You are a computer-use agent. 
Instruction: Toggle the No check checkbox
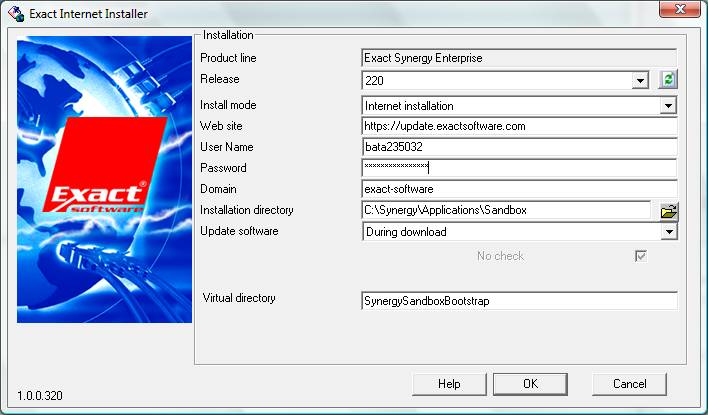click(640, 256)
